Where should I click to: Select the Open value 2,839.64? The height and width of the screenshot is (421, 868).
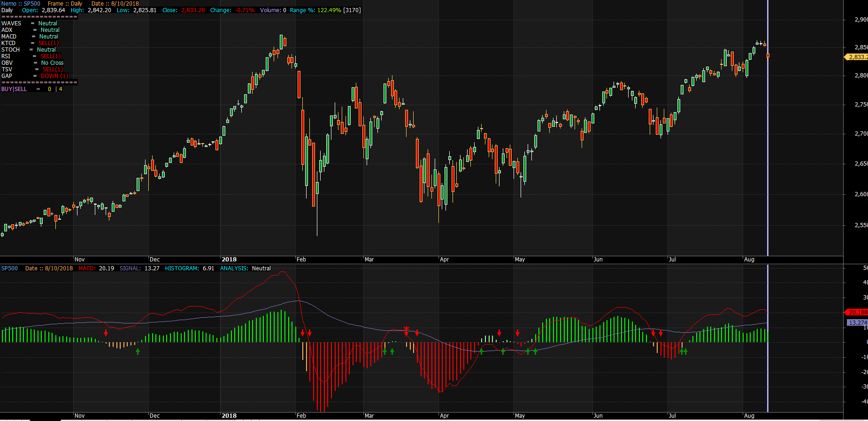point(53,10)
